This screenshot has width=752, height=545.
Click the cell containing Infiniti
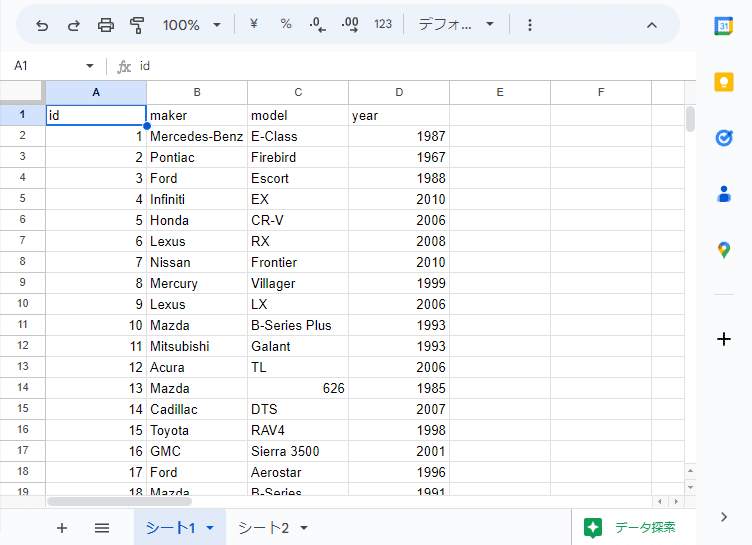pyautogui.click(x=197, y=199)
